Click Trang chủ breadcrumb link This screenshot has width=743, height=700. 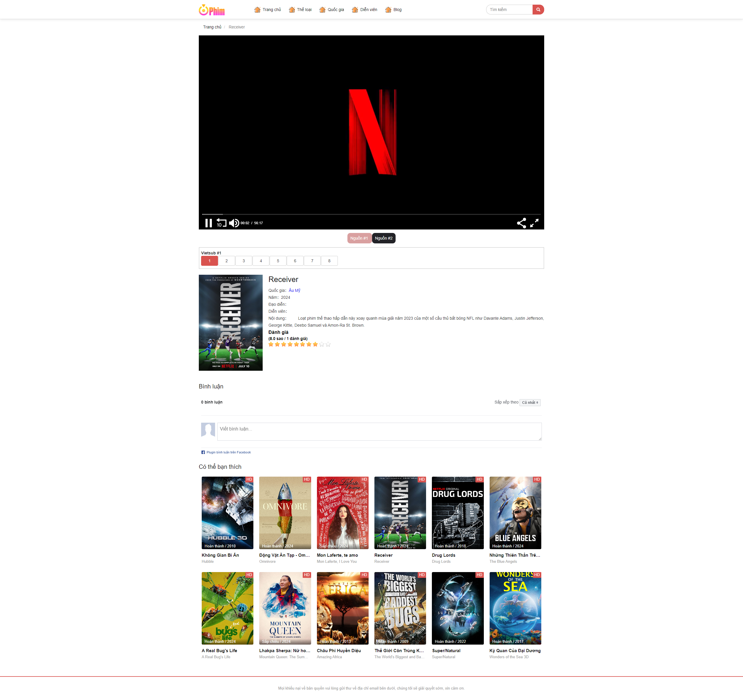[x=212, y=27]
